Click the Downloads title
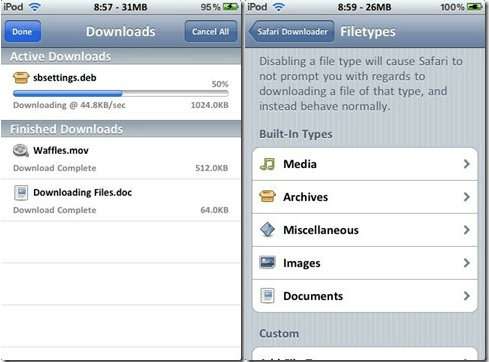The height and width of the screenshot is (362, 489). [121, 32]
